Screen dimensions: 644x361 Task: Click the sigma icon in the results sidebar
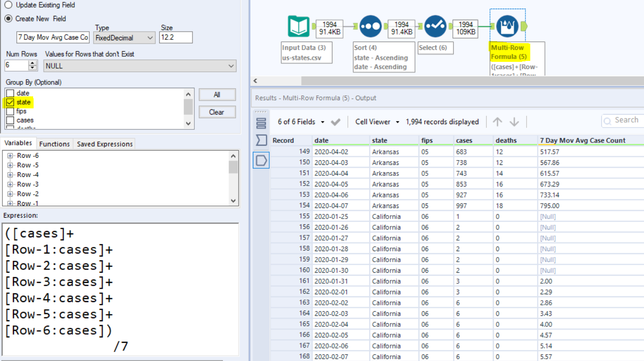261,140
